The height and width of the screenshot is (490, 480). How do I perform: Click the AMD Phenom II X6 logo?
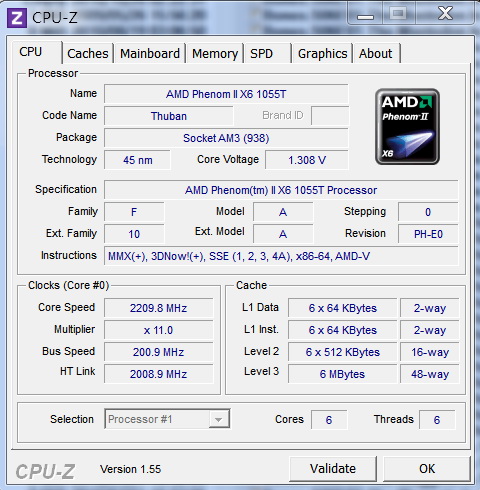click(x=407, y=127)
